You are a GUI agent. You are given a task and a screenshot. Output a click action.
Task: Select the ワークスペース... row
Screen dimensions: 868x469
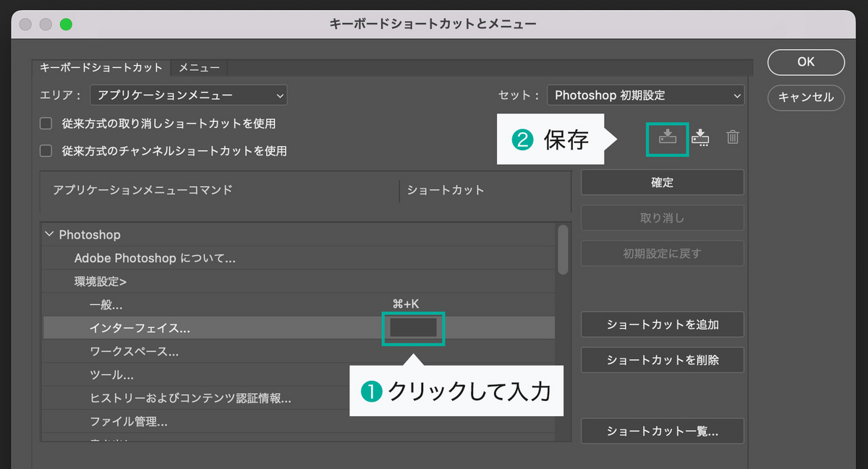tap(299, 351)
